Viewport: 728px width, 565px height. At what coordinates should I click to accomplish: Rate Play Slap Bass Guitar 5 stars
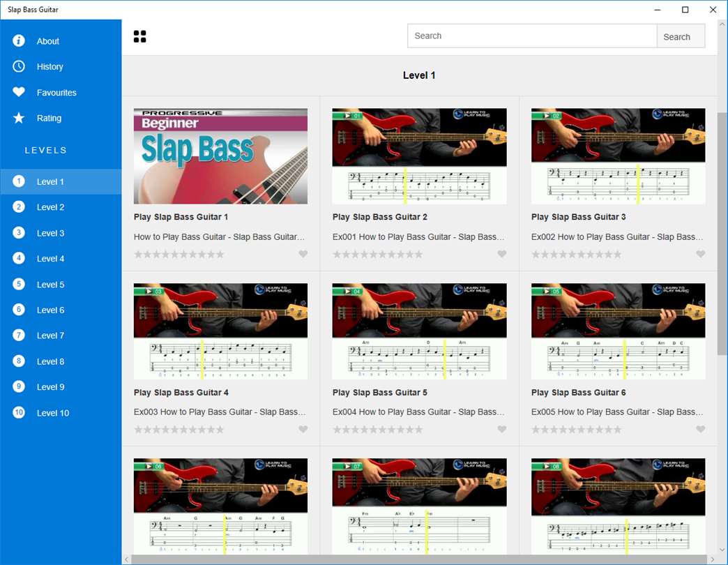pos(378,430)
